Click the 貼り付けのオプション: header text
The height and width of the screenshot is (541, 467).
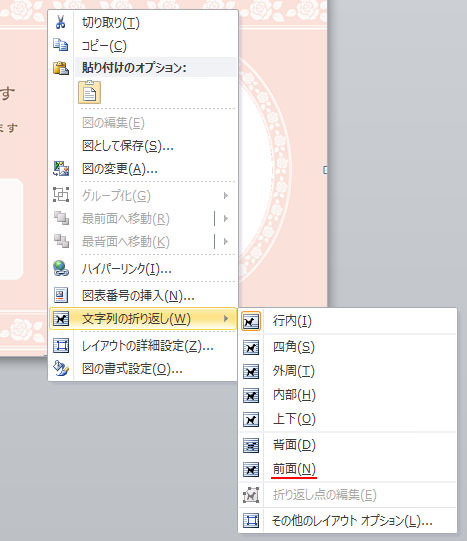(x=134, y=67)
